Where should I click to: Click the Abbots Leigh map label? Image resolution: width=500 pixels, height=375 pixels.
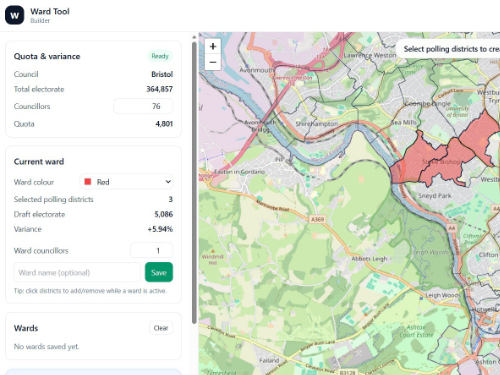point(369,259)
